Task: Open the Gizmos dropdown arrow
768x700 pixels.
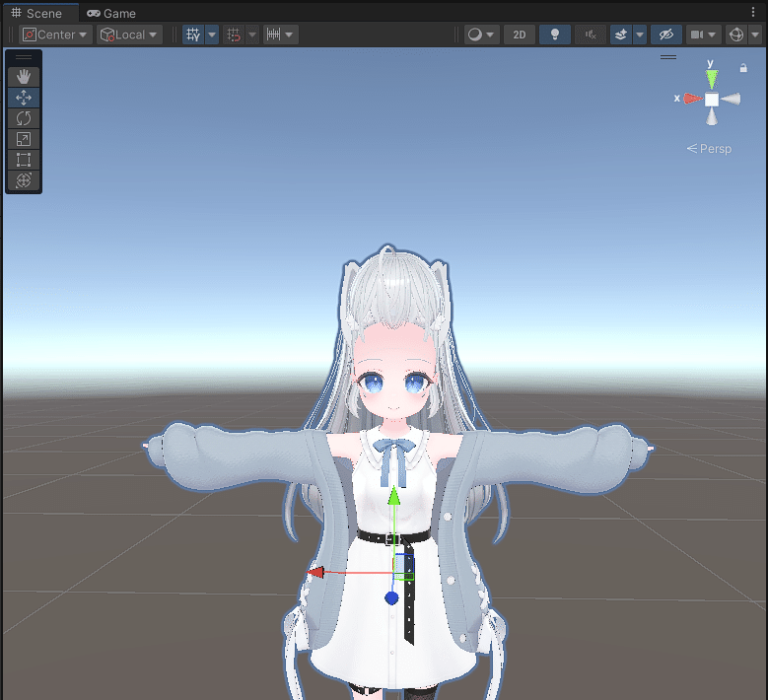Action: coord(755,35)
